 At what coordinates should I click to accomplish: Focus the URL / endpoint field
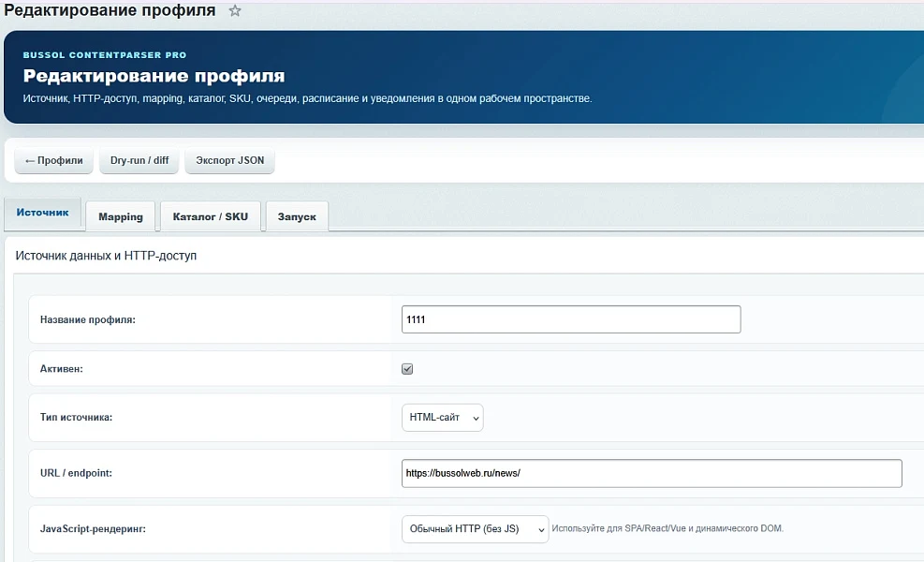pyautogui.click(x=652, y=474)
